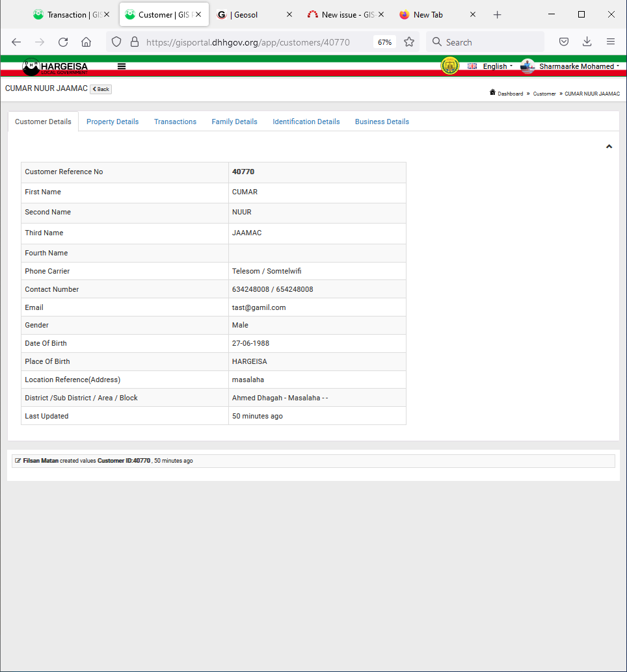627x672 pixels.
Task: Click the Location Reference(Address) label
Action: pyautogui.click(x=72, y=380)
